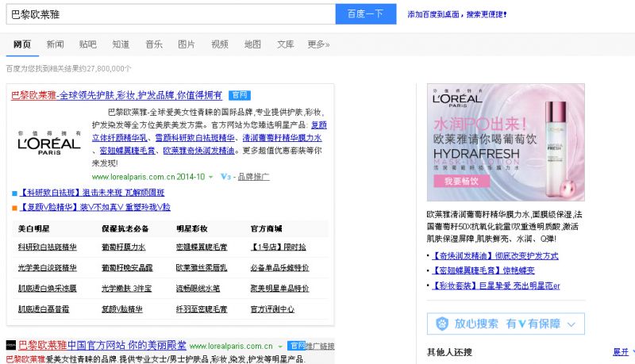Open 巴黎欧莱雅-全球领先护肤 headline link
Image resolution: width=635 pixels, height=364 pixels.
[x=117, y=95]
